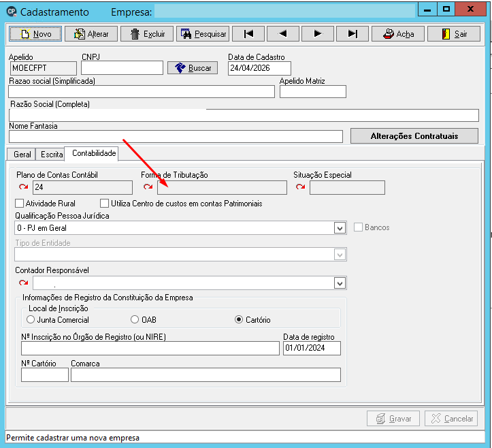This screenshot has height=448, width=492.
Task: Click the Excluir trash button
Action: click(147, 33)
